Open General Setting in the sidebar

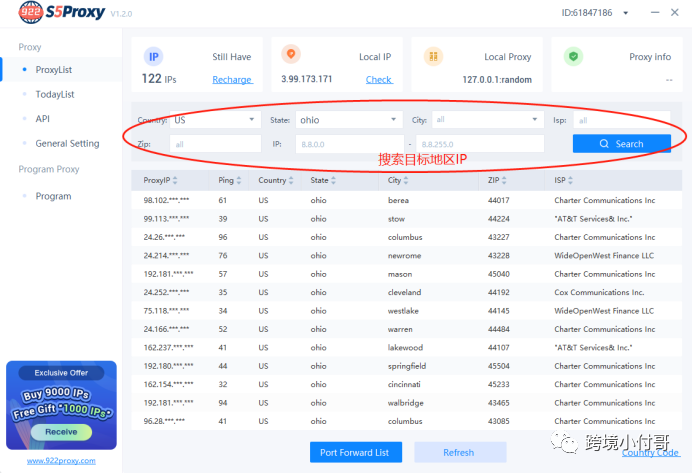(x=67, y=143)
